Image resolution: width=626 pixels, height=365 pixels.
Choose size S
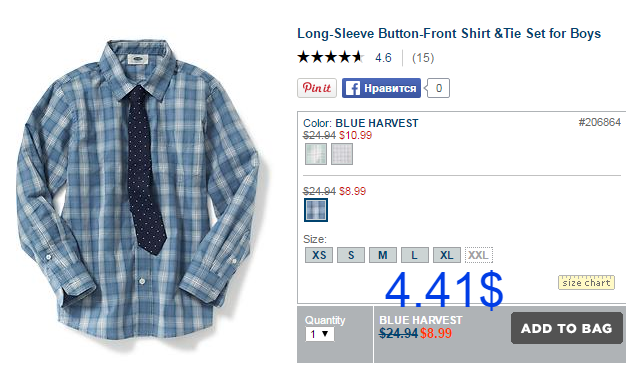[x=351, y=255]
